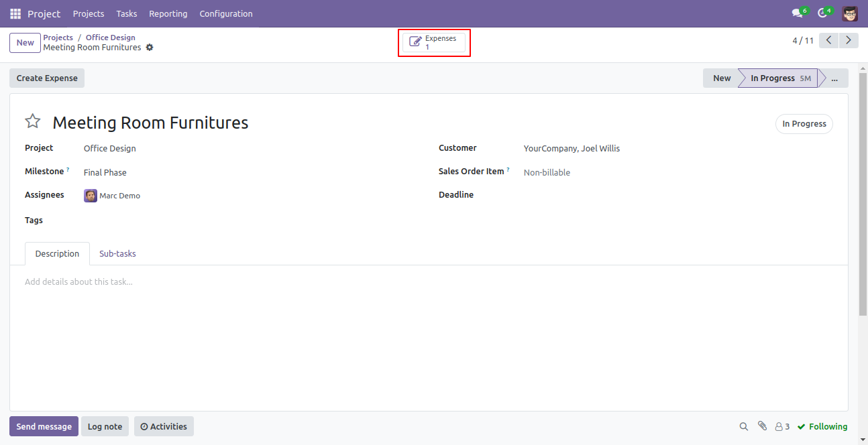Open the activities clock icon with badge 4
868x445 pixels.
point(824,13)
